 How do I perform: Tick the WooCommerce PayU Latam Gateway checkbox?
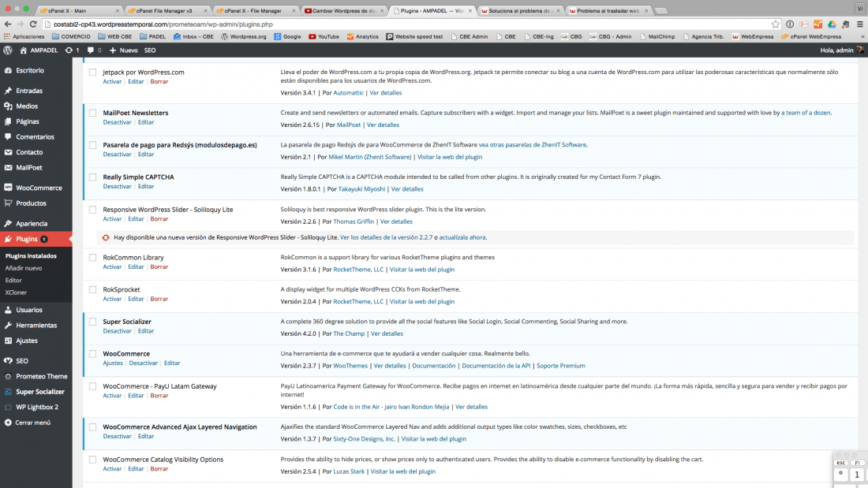click(92, 386)
